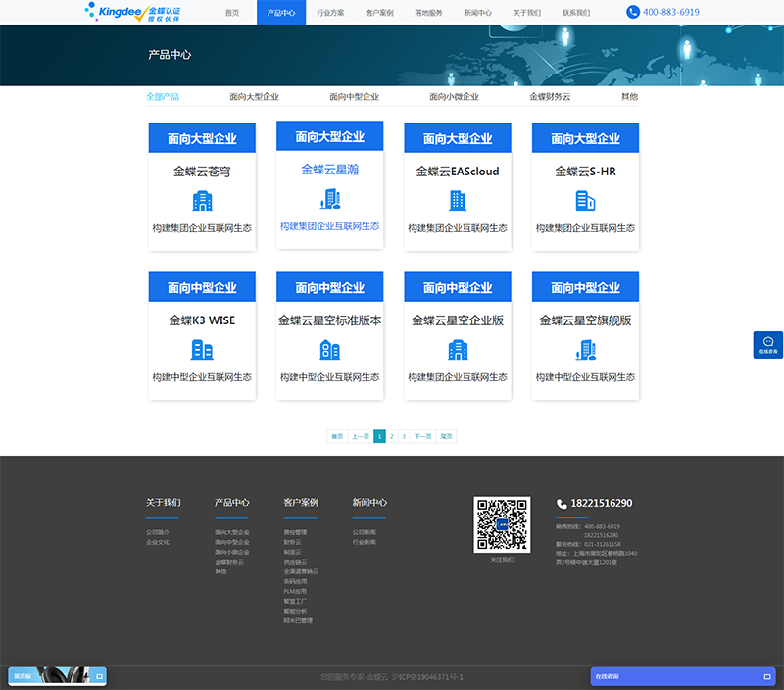The height and width of the screenshot is (690, 784).
Task: Select page 1 in the pagination
Action: (379, 436)
